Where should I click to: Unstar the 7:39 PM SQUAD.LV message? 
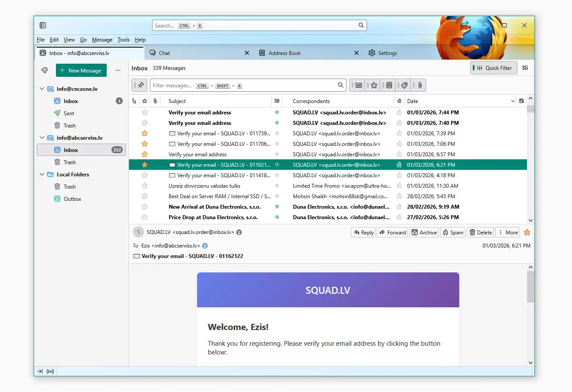click(145, 133)
